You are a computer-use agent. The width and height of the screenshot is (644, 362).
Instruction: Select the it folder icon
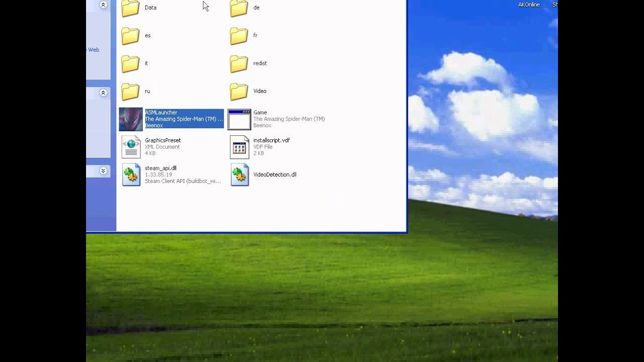tap(130, 63)
